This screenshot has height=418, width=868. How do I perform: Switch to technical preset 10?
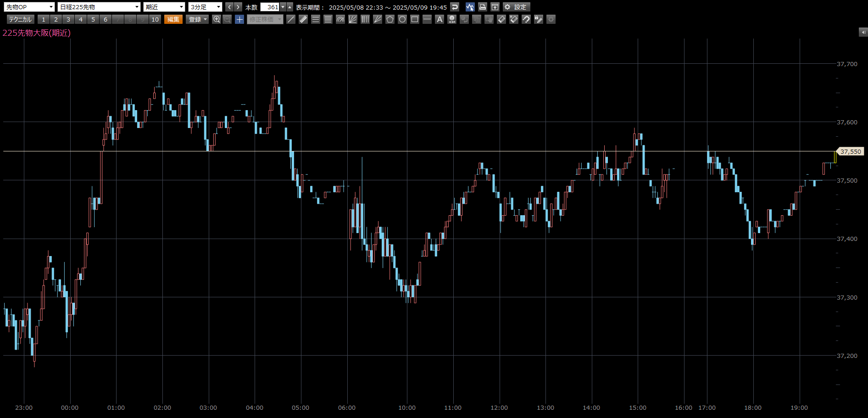click(x=155, y=19)
